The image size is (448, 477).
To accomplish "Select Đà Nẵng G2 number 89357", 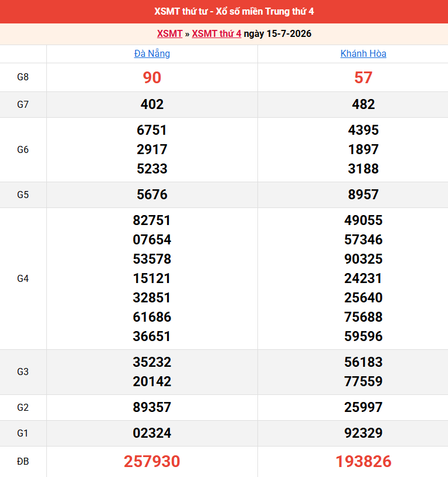I will (x=152, y=407).
